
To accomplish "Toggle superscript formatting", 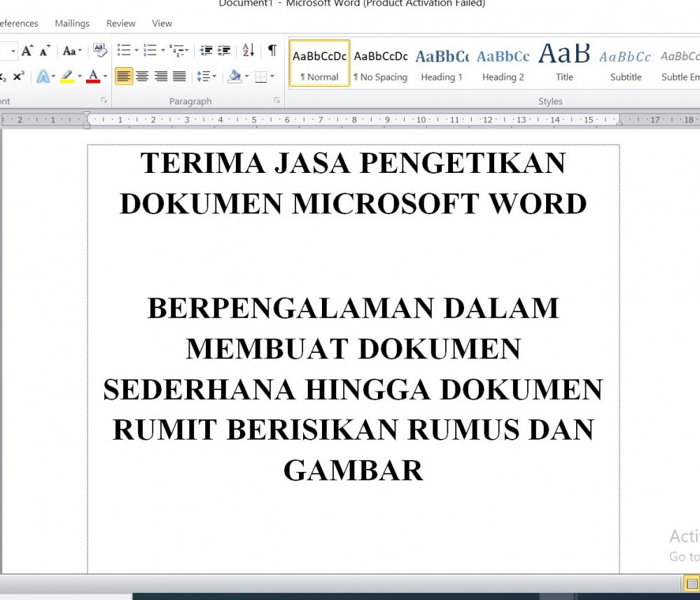I will (x=18, y=76).
